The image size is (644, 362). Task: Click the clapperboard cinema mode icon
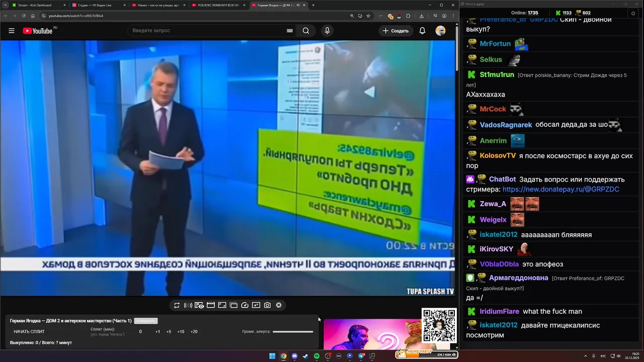click(211, 305)
